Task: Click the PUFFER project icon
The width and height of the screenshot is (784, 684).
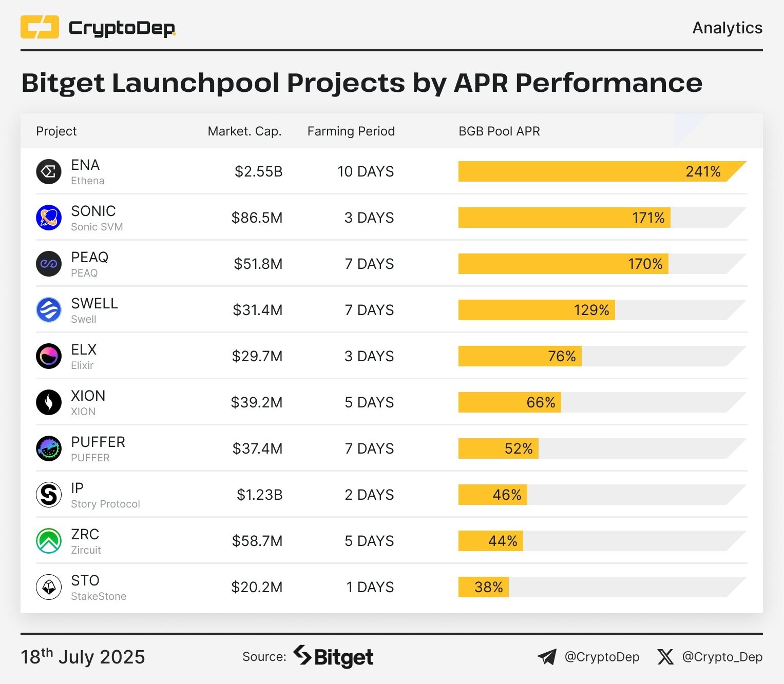Action: (x=49, y=448)
